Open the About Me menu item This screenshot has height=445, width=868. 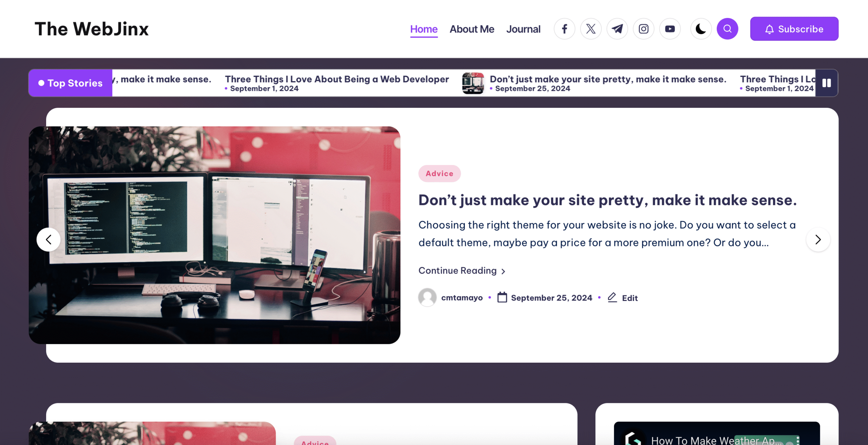point(472,29)
